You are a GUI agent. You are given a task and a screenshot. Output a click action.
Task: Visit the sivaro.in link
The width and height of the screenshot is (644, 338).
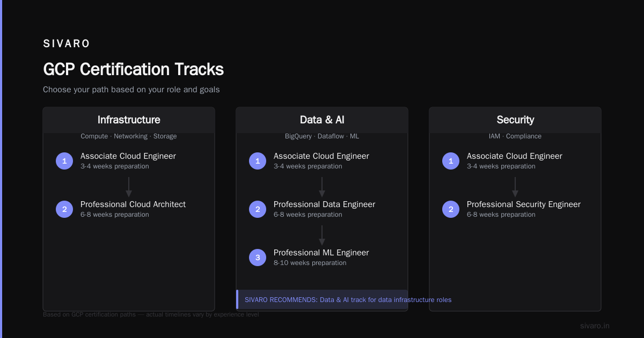pyautogui.click(x=595, y=326)
